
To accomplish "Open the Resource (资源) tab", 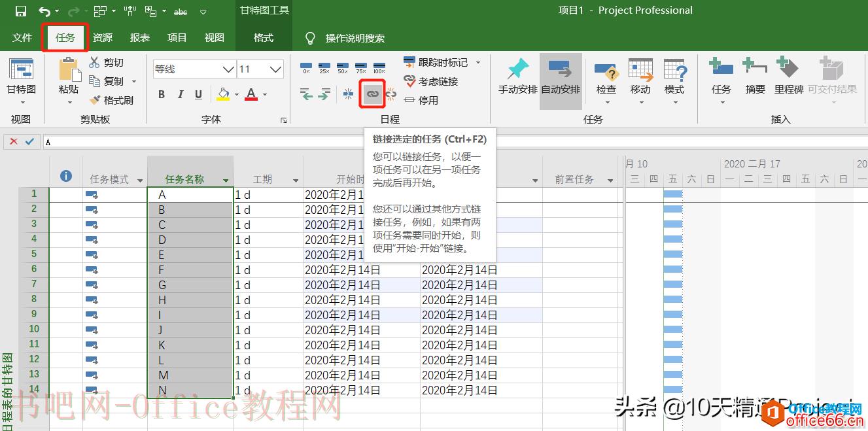I will [x=103, y=38].
